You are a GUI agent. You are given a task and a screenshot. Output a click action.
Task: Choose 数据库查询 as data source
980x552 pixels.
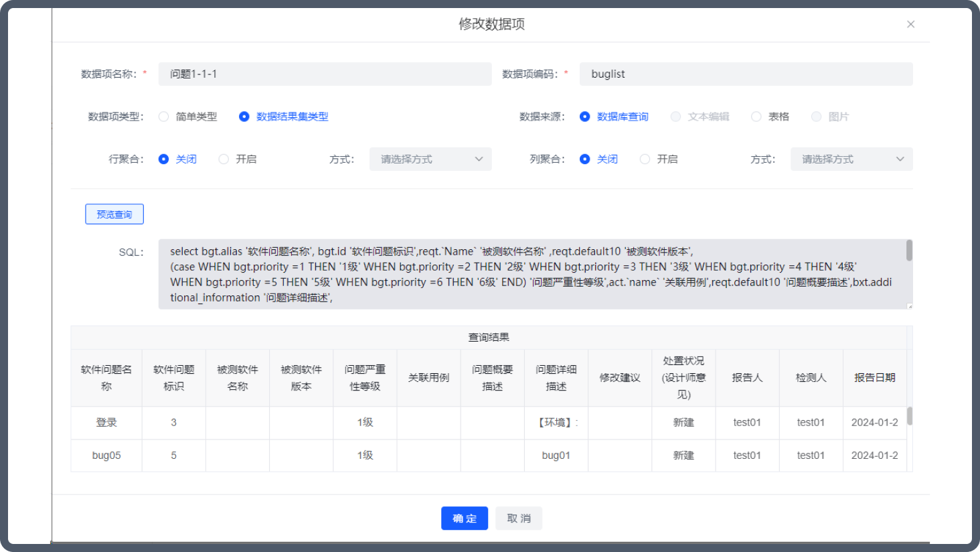coord(614,117)
